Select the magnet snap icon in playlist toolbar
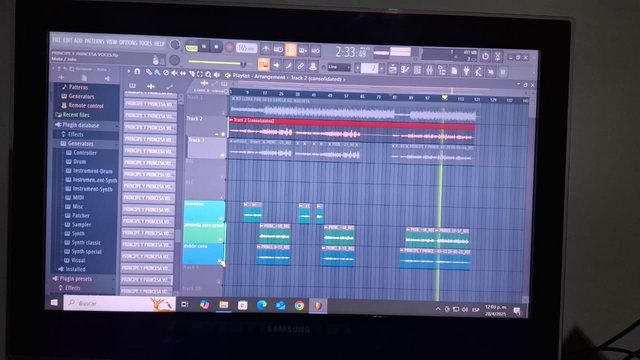 click(x=137, y=71)
